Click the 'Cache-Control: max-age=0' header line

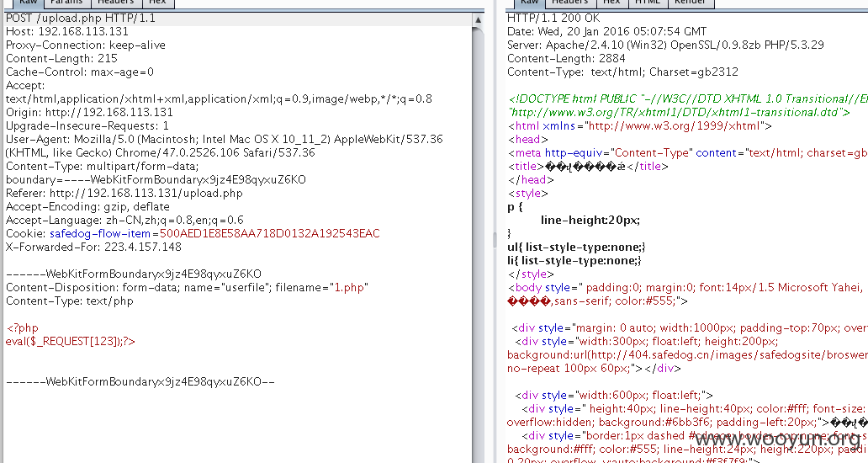80,72
